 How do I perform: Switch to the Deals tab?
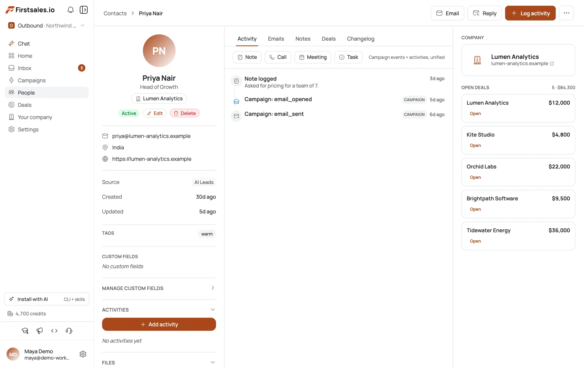point(329,39)
